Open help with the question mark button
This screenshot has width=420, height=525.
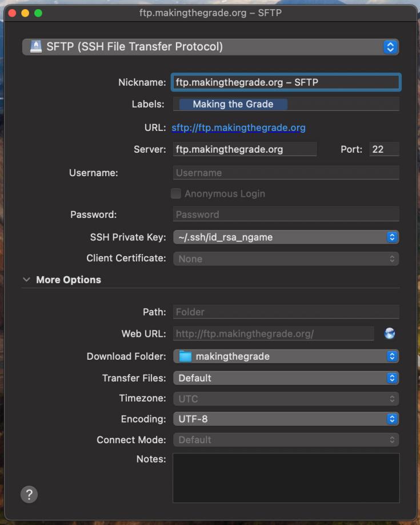[x=29, y=495]
